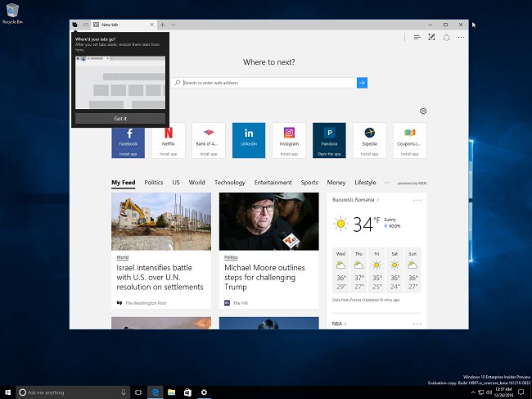
Task: Switch to the World feed tab
Action: click(196, 183)
